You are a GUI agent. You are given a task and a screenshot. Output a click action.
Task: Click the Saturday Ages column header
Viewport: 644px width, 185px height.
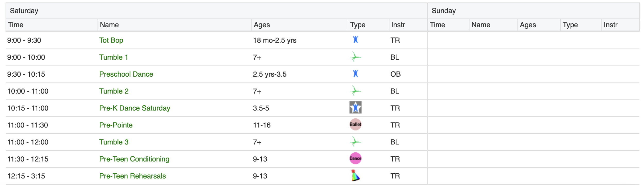coord(262,25)
